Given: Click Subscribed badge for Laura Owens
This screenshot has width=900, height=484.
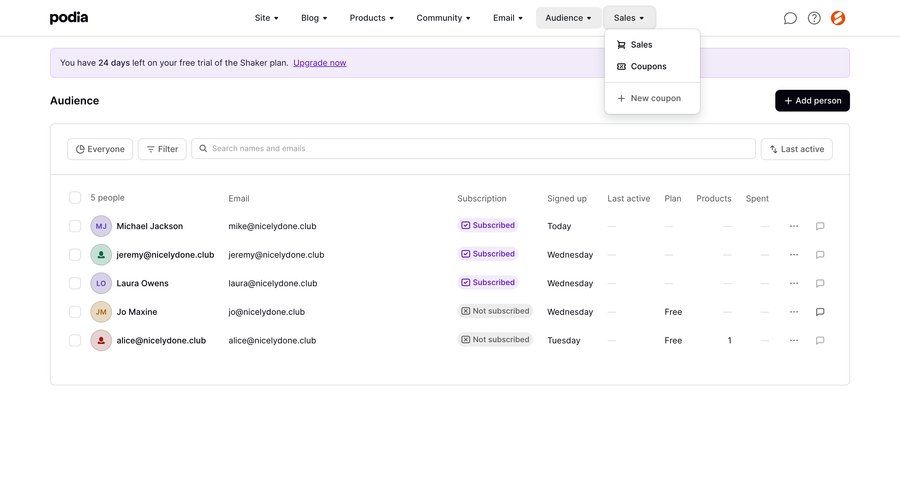Looking at the screenshot, I should tap(488, 282).
